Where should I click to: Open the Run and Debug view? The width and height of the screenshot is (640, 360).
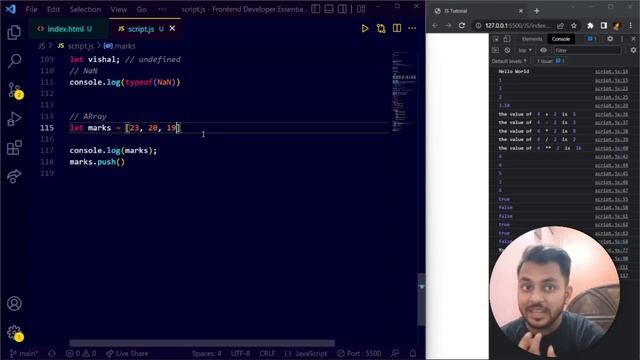pos(14,119)
